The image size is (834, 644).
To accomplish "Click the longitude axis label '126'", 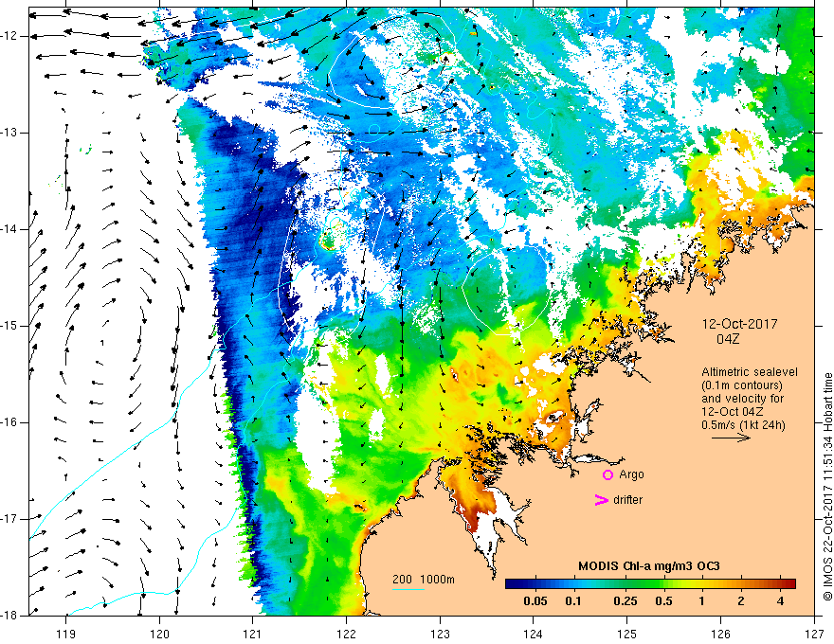I will pos(720,634).
